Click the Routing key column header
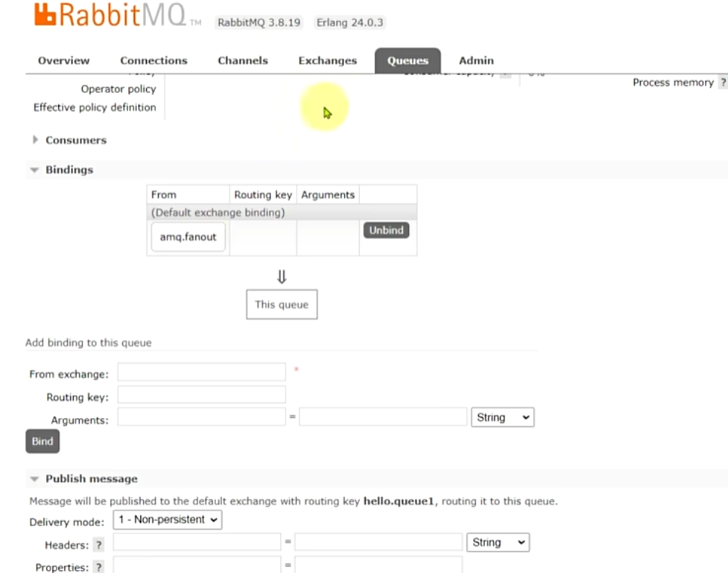This screenshot has width=728, height=573. (x=263, y=194)
